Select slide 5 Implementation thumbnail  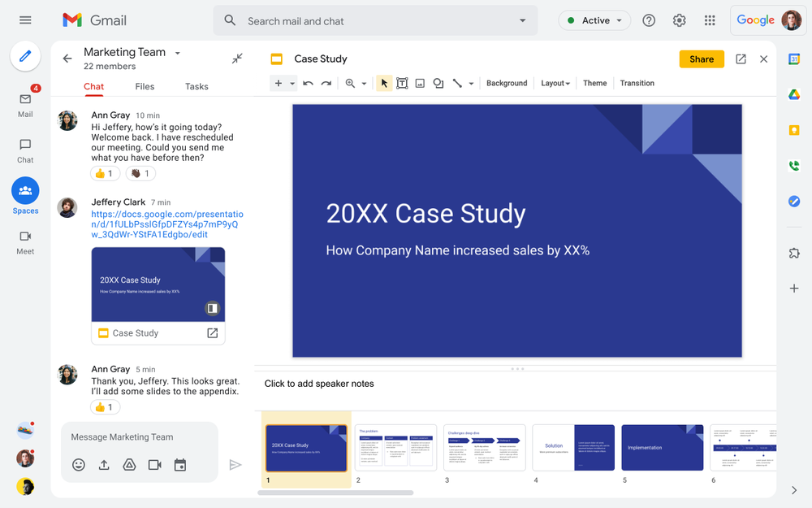click(663, 448)
